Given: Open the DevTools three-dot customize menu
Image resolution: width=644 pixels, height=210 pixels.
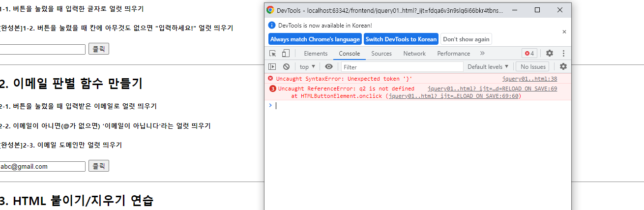Looking at the screenshot, I should [563, 53].
